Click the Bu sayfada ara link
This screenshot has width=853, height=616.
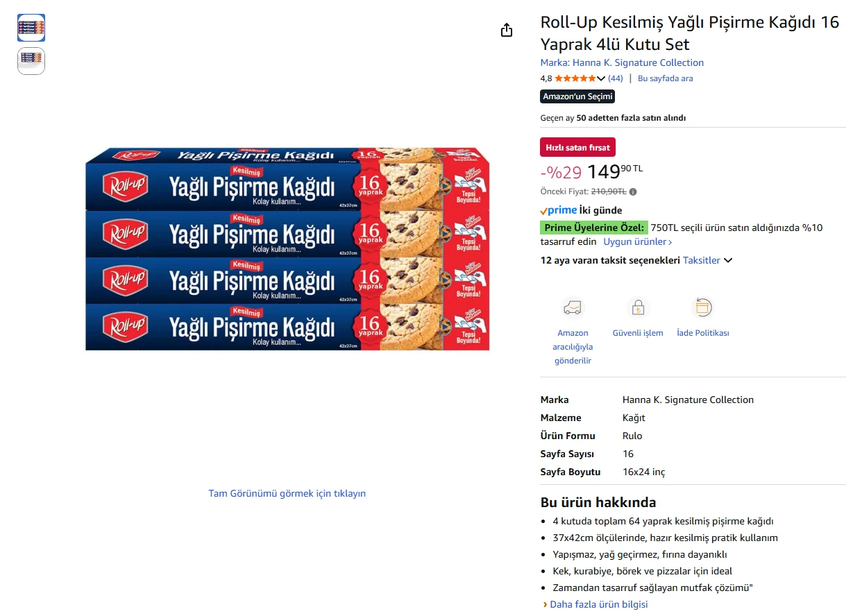(x=665, y=78)
